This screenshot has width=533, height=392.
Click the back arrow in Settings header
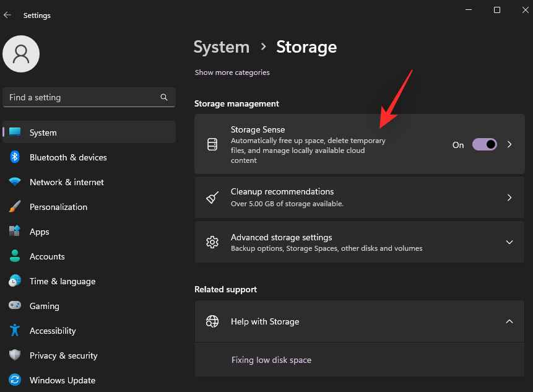[x=7, y=15]
